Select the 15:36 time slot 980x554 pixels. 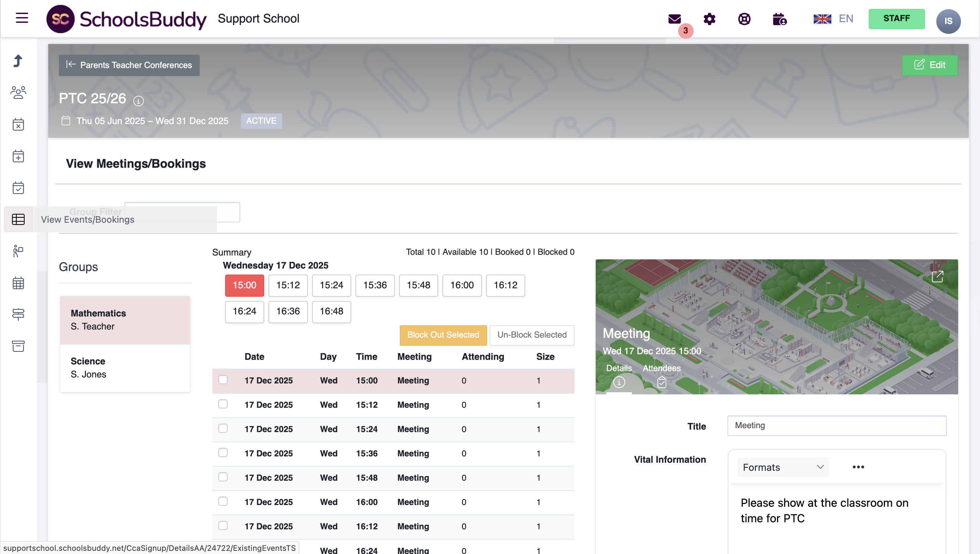click(375, 285)
